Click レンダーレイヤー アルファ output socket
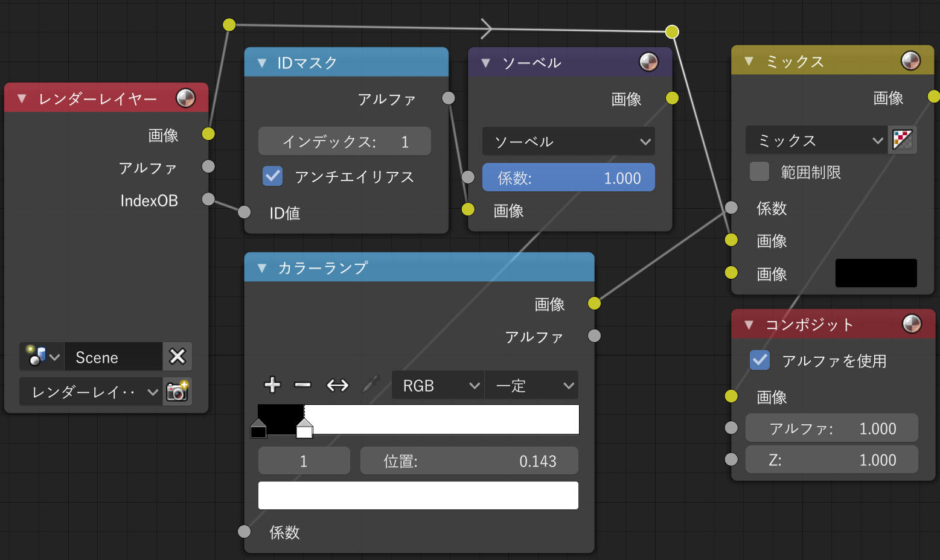Viewport: 940px width, 560px height. point(208,166)
